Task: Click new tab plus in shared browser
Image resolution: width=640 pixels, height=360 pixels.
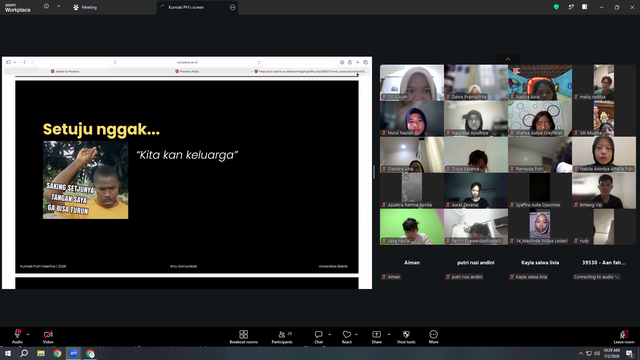Action: pyautogui.click(x=358, y=62)
